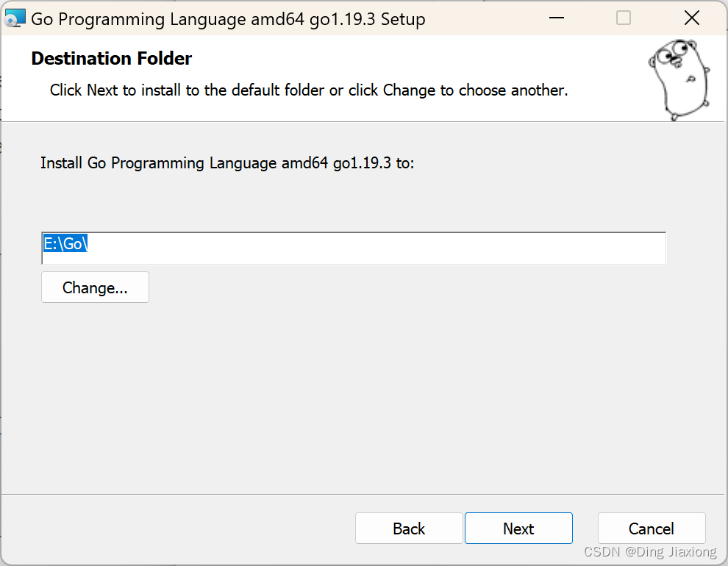Click the window title 'Go Programming Language amd64 go1.19.3 Setup'

228,20
